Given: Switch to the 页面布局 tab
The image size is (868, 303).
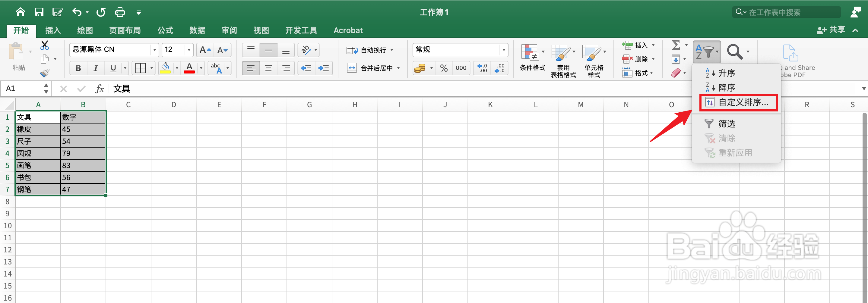Looking at the screenshot, I should (x=125, y=30).
